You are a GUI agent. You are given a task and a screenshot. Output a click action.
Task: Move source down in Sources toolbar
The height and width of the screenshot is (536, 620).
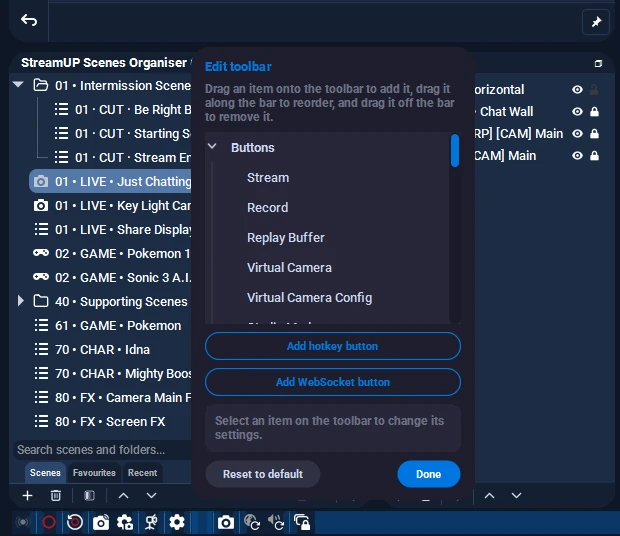516,495
